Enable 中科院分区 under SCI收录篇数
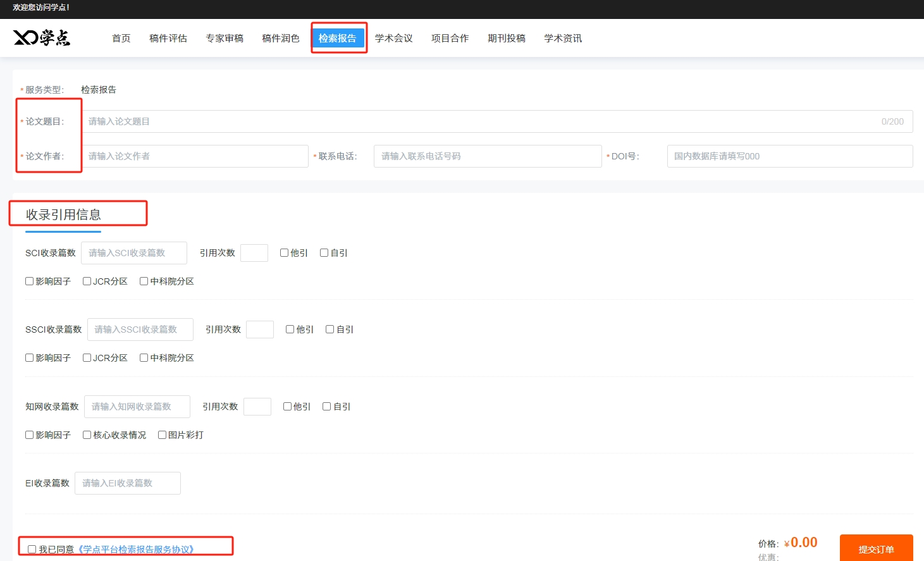Screen dimensions: 924x561 [144, 281]
